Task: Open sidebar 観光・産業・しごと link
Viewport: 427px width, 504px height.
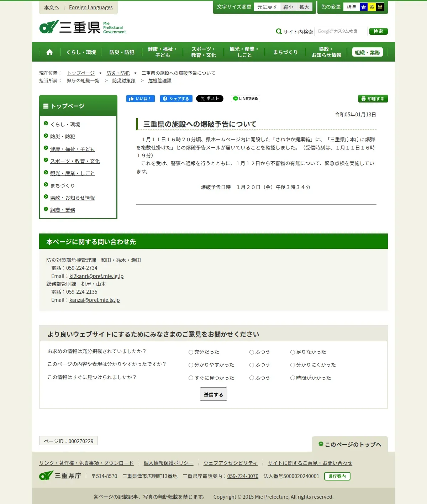Action: (x=73, y=173)
